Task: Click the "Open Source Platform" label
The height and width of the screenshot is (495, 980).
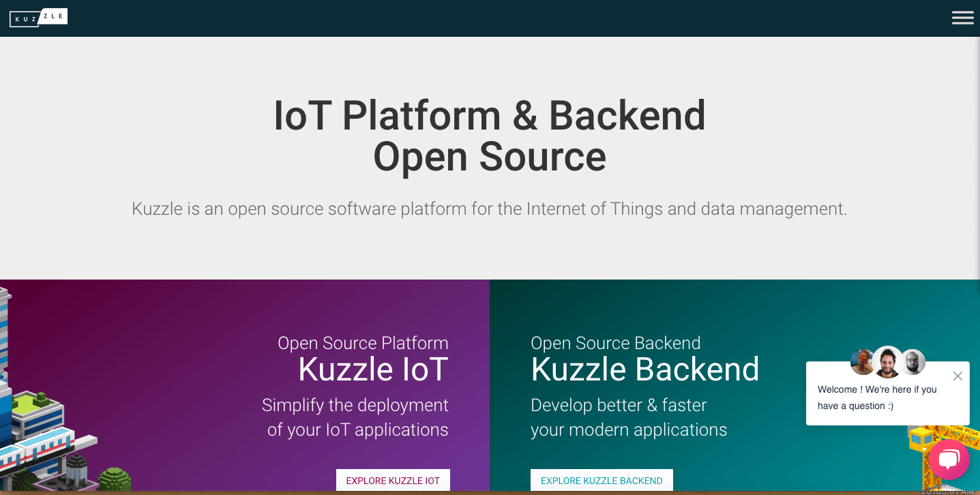Action: [363, 343]
